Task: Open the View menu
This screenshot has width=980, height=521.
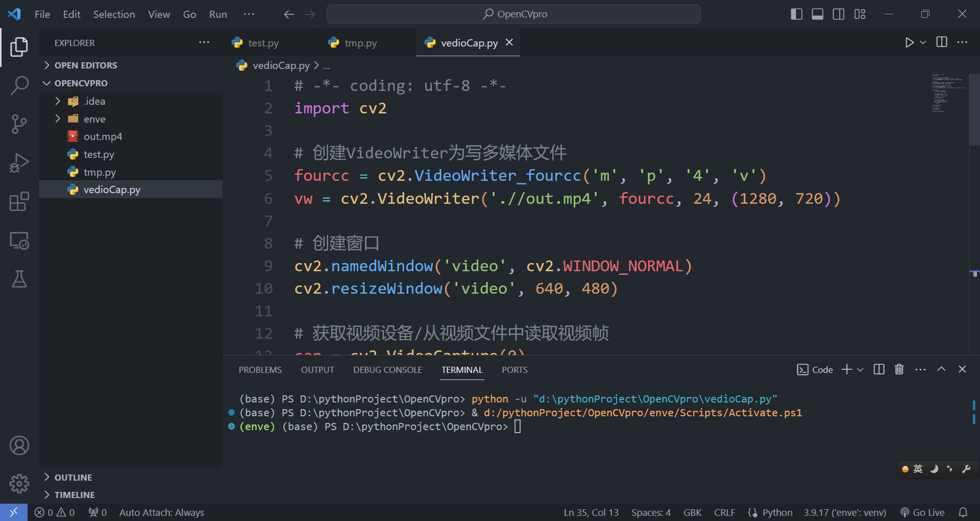Action: coord(159,14)
